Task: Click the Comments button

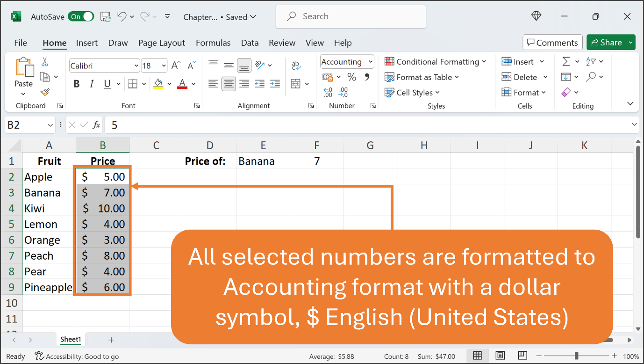Action: pos(553,43)
